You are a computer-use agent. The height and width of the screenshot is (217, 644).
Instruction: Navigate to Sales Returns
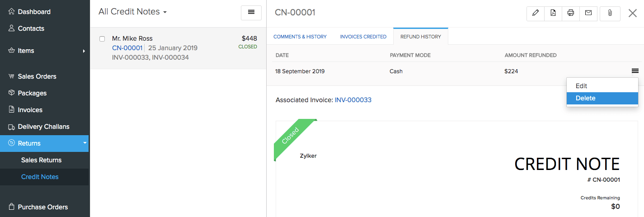tap(41, 160)
